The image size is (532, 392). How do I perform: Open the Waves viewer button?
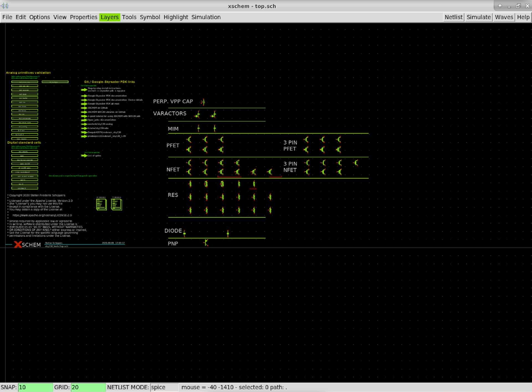click(504, 17)
